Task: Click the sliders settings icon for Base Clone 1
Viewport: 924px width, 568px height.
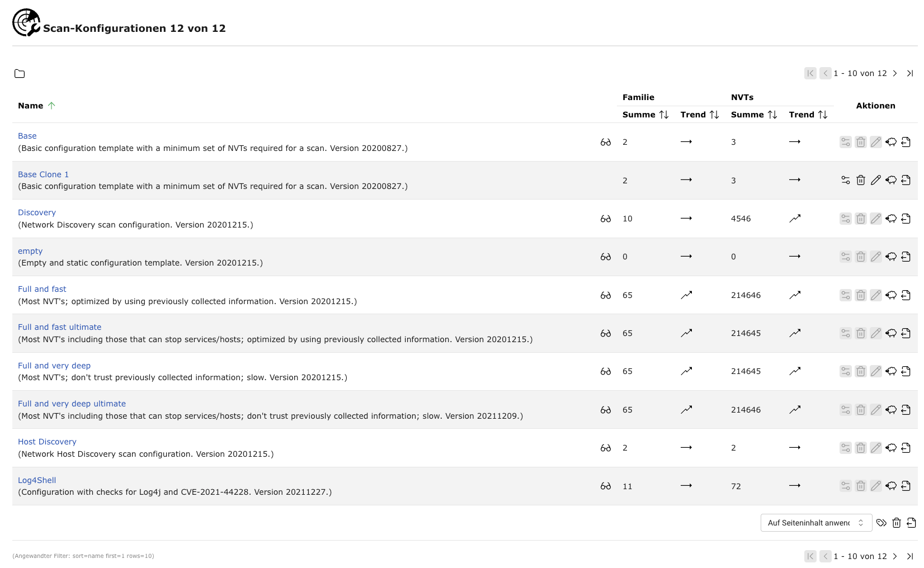Action: point(846,180)
